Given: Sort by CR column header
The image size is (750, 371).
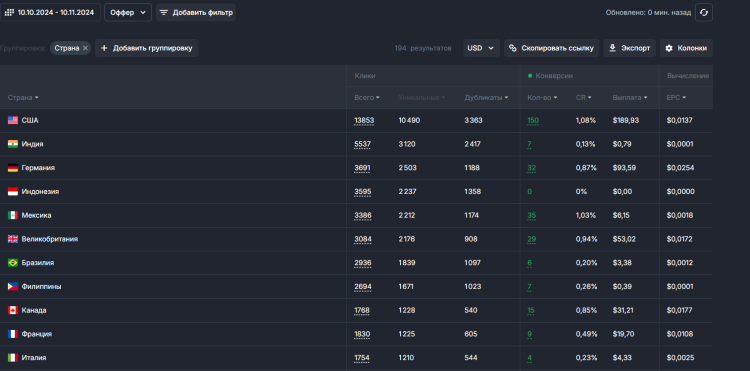Looking at the screenshot, I should (x=583, y=98).
